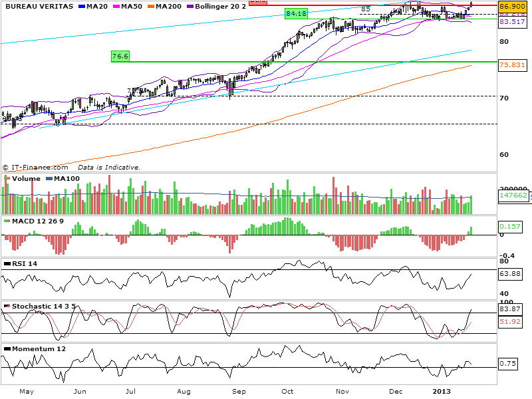
Task: Click the MA100 label in Volume panel
Action: point(67,179)
